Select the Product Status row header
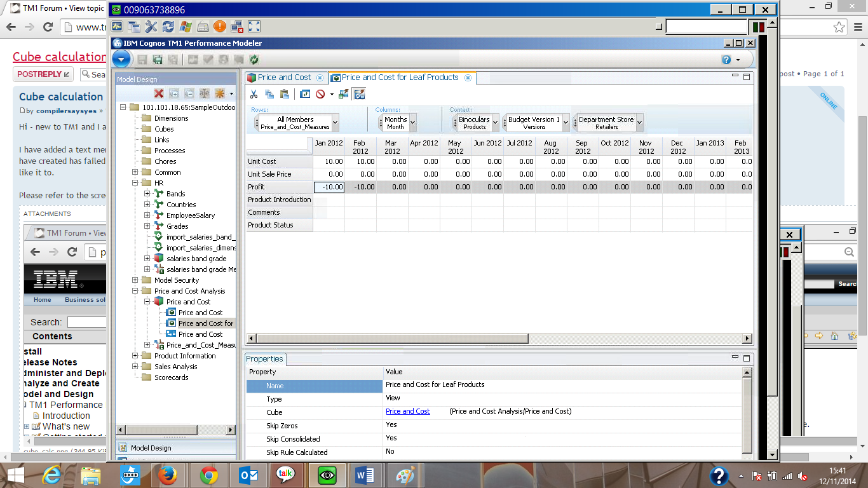 pos(279,225)
